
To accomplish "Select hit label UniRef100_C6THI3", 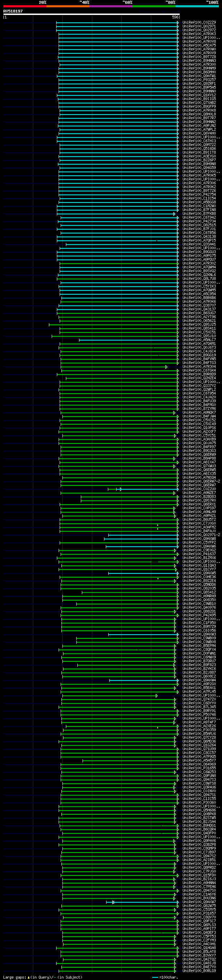I will tap(199, 141).
